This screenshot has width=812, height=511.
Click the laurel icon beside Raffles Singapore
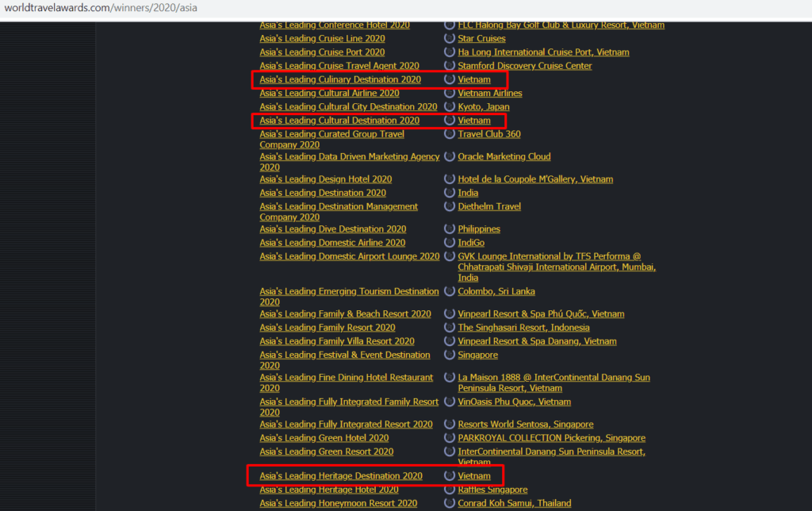450,490
